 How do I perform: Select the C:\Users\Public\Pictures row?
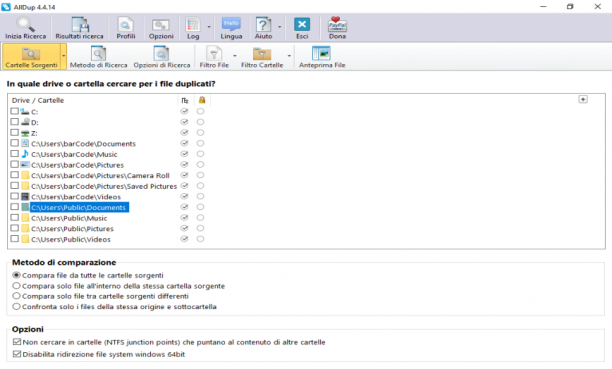[72, 228]
